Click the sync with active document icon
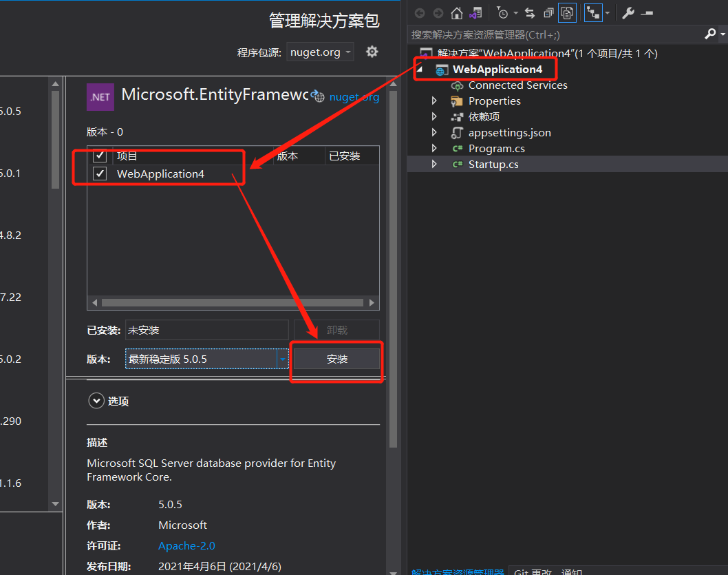The width and height of the screenshot is (728, 575). point(530,13)
